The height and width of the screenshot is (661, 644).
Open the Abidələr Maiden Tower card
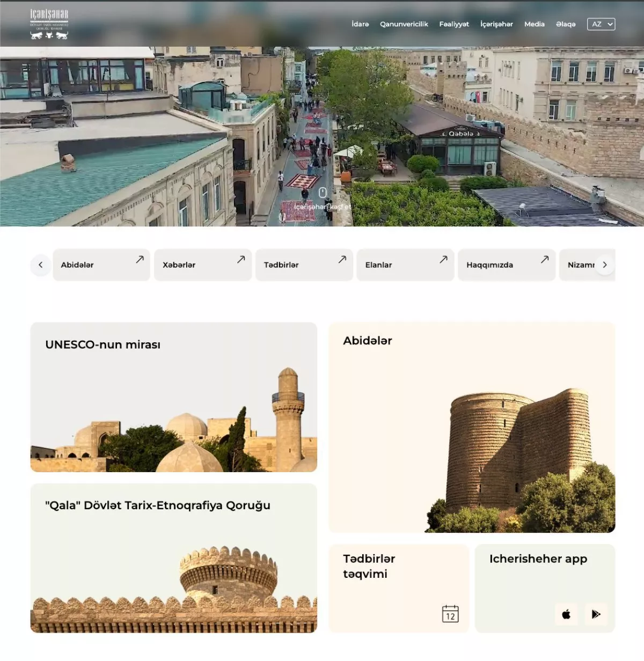tap(472, 427)
